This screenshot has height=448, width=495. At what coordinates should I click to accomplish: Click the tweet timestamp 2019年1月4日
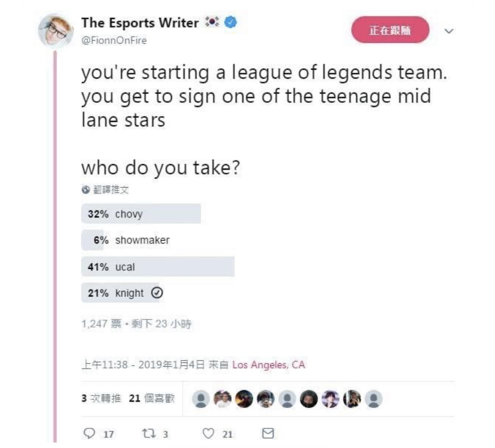click(171, 365)
